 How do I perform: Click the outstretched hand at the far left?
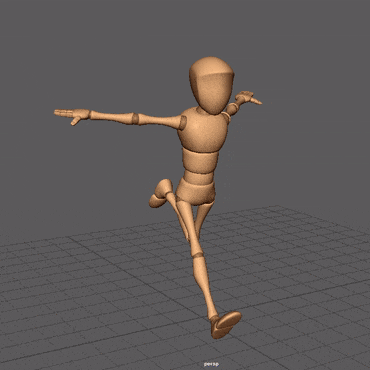[72, 115]
